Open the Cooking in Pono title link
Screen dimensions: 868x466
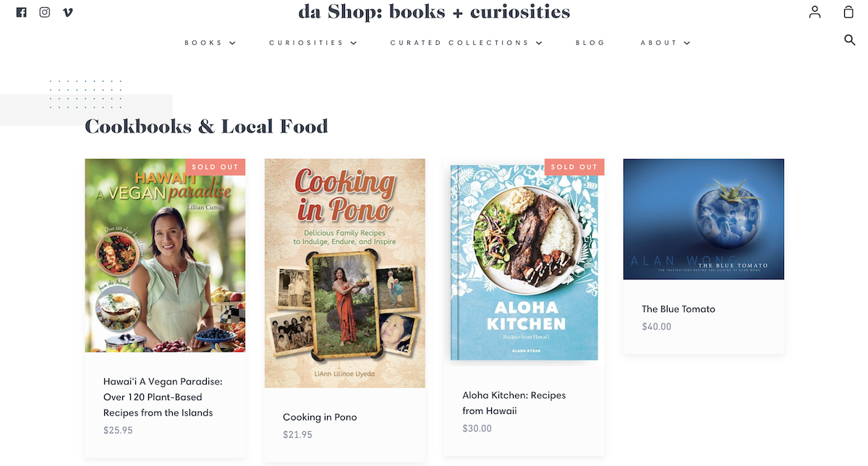320,417
